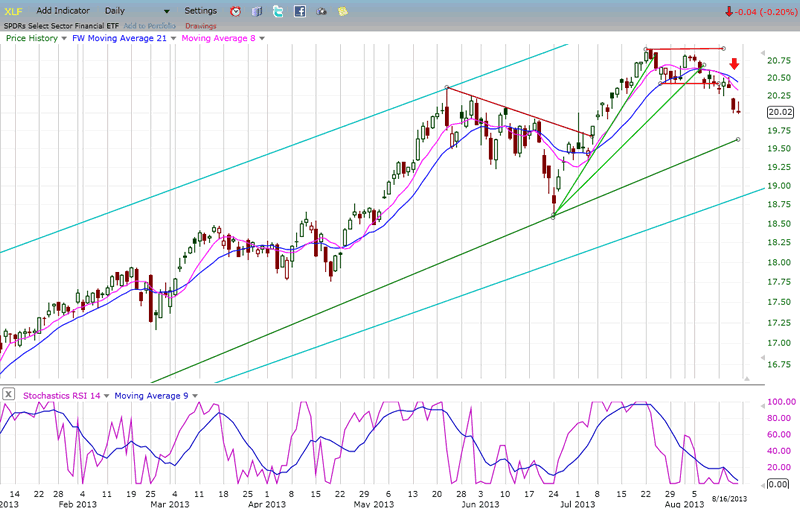Share chart via Facebook icon
The width and height of the screenshot is (800, 508).
tap(300, 11)
